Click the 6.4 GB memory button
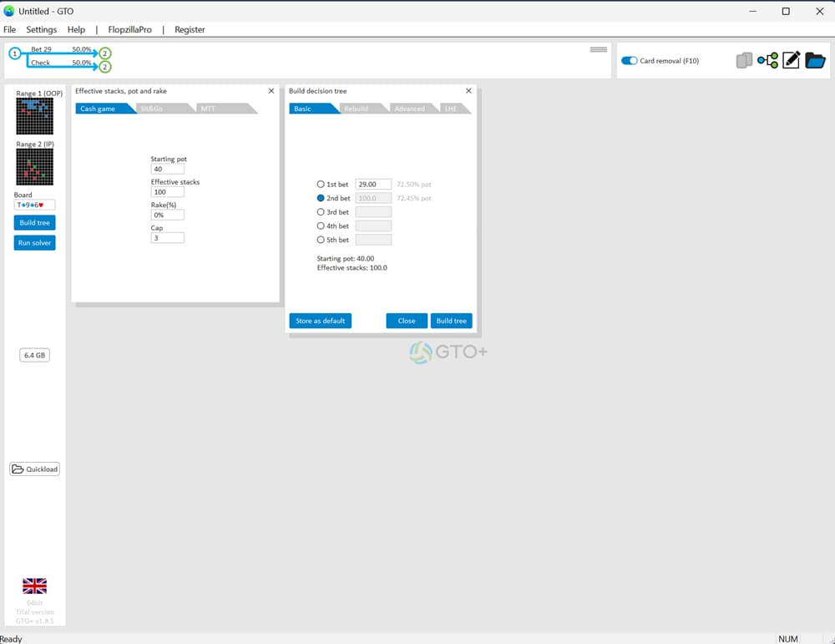 pos(34,355)
